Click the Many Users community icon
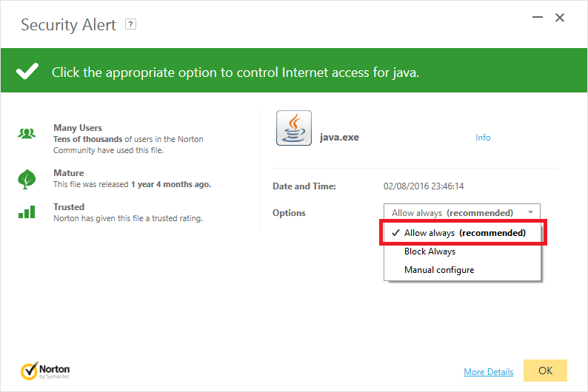The height and width of the screenshot is (392, 588). click(27, 134)
